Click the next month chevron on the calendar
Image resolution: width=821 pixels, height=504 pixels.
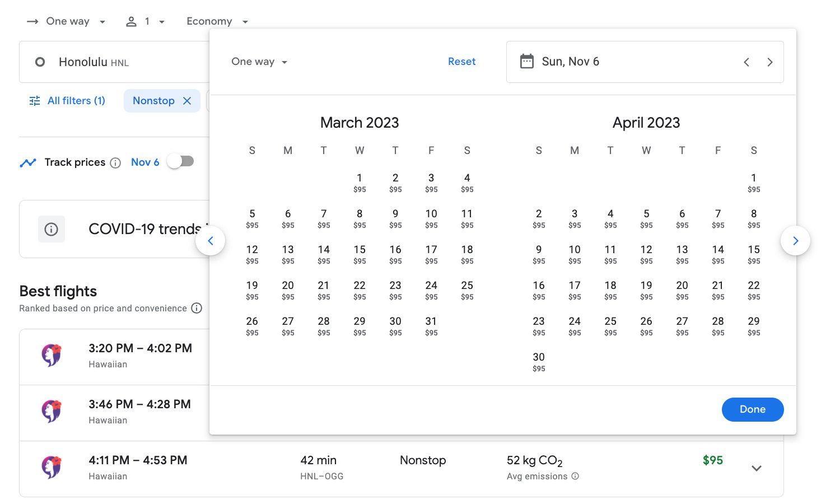point(795,241)
